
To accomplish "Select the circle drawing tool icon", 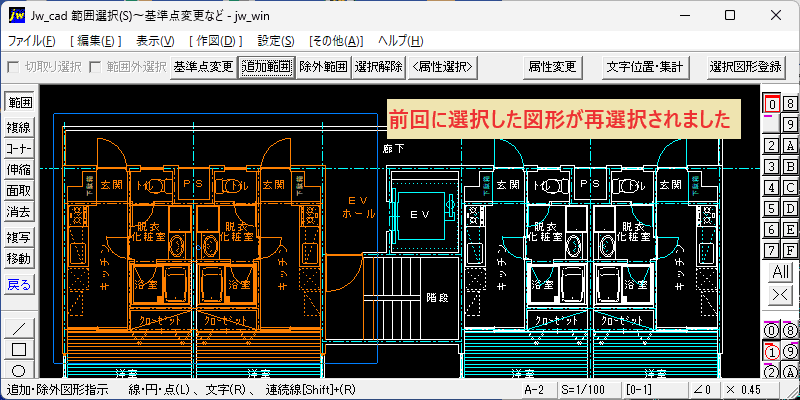I will pyautogui.click(x=19, y=369).
